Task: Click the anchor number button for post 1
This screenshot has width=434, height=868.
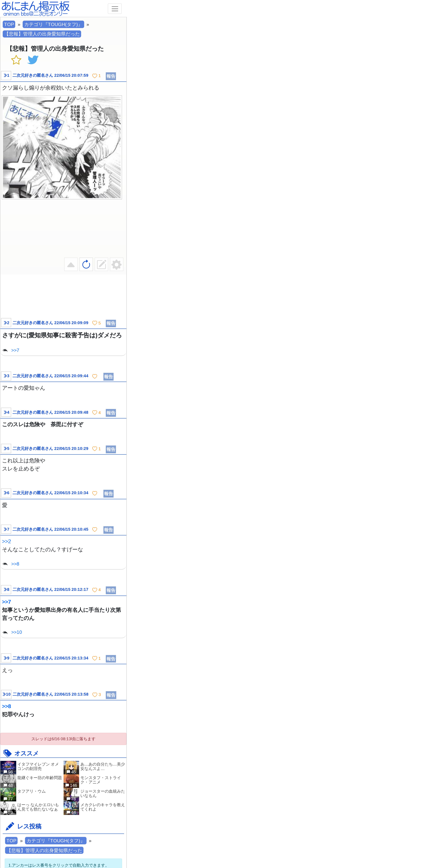Action: (6, 75)
